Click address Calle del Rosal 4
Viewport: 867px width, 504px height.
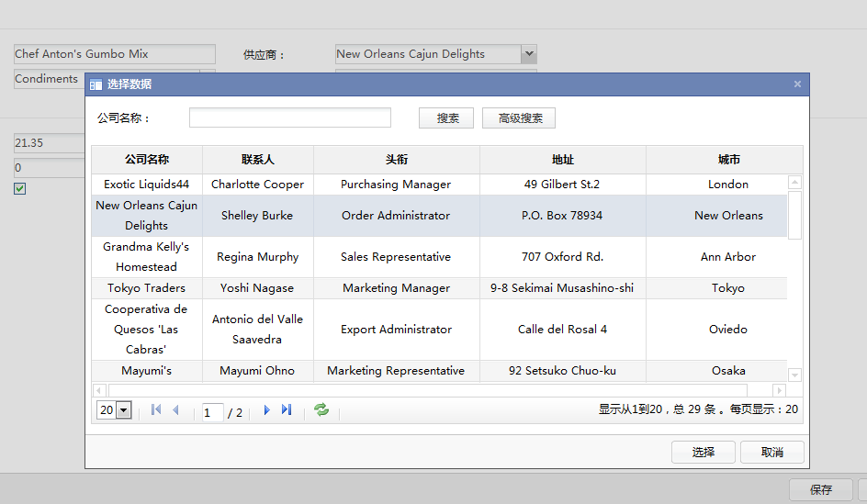tap(562, 330)
